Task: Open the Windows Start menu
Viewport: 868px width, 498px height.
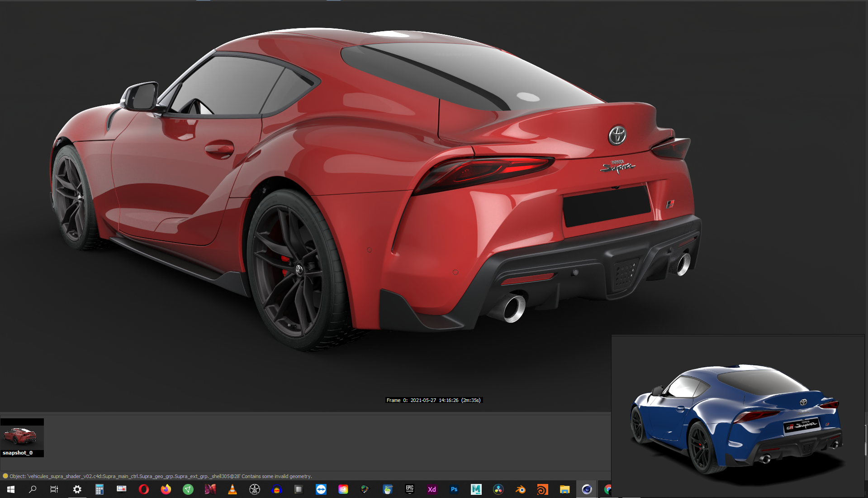Action: pos(11,489)
